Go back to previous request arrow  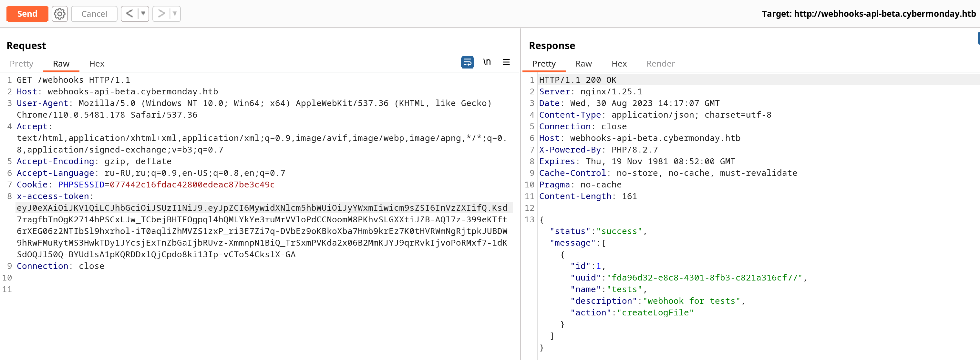coord(129,14)
